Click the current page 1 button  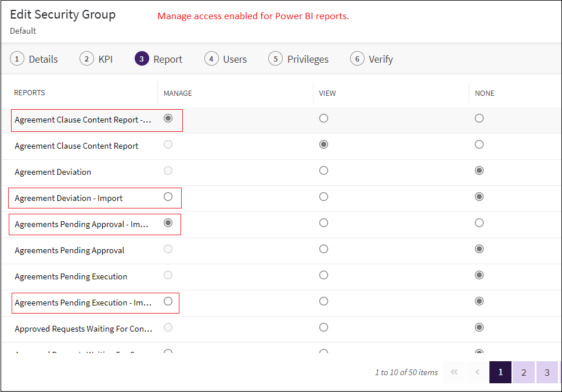[500, 372]
